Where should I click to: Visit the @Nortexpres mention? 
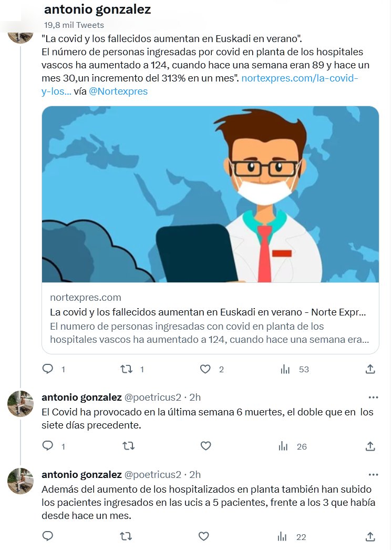pos(118,91)
